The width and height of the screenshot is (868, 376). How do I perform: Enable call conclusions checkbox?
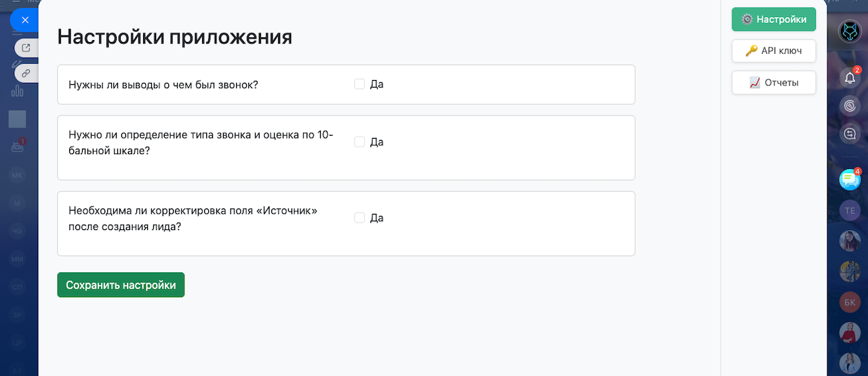point(359,84)
